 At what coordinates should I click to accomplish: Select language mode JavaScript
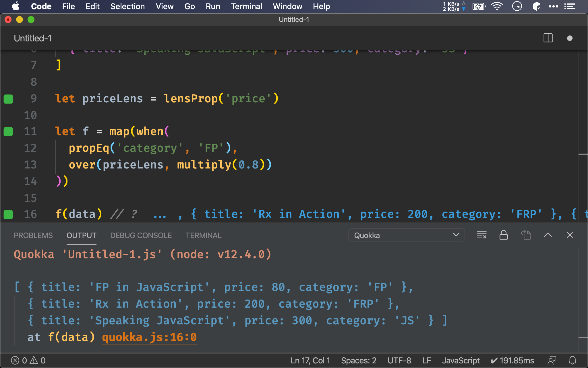[x=461, y=361]
